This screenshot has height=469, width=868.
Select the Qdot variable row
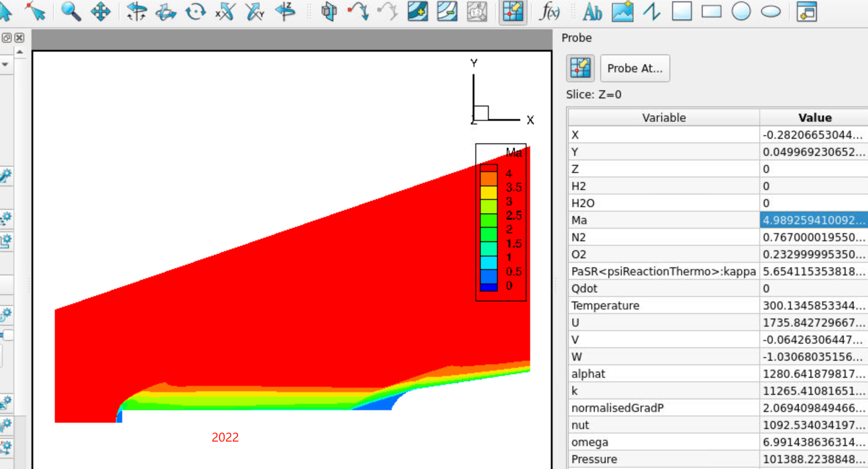tap(718, 288)
